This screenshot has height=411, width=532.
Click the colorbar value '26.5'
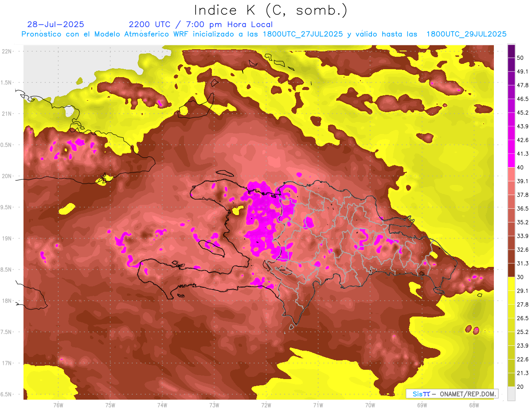click(x=523, y=318)
